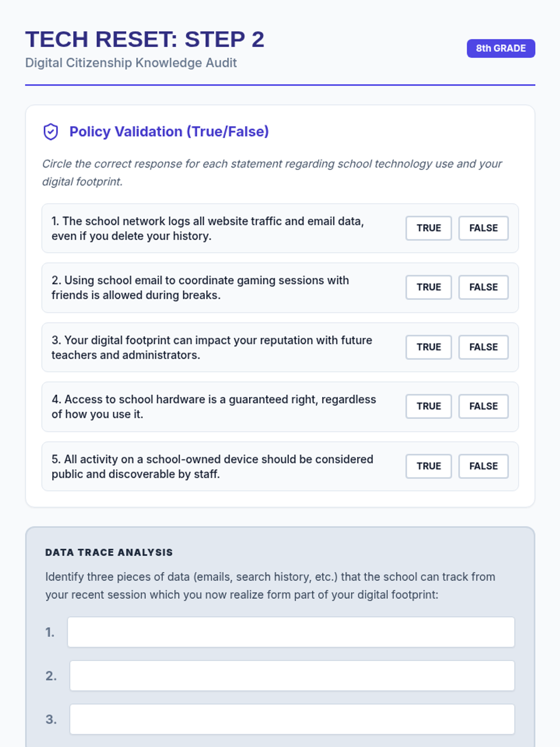Image resolution: width=560 pixels, height=747 pixels.
Task: Mark TRUE for digital footprint reputation statement
Action: 428,347
